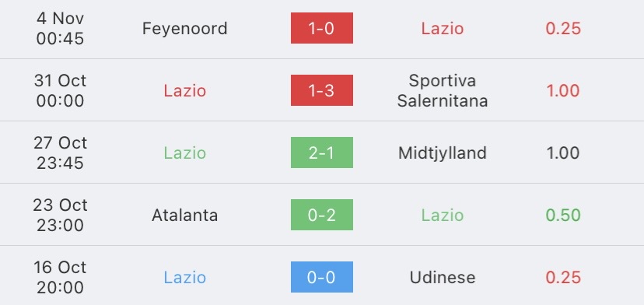Image resolution: width=644 pixels, height=305 pixels.
Task: Open the green Lazio link on 27 Oct
Action: point(185,153)
